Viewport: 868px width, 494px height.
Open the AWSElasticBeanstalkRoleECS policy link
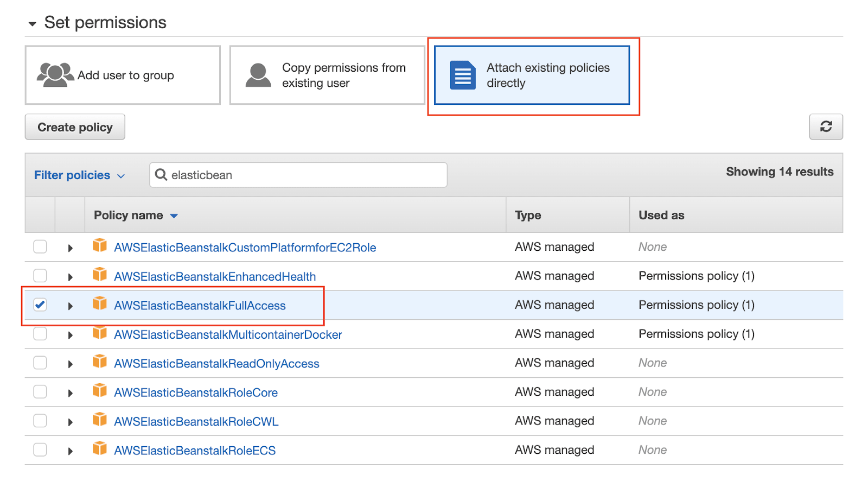click(x=195, y=451)
